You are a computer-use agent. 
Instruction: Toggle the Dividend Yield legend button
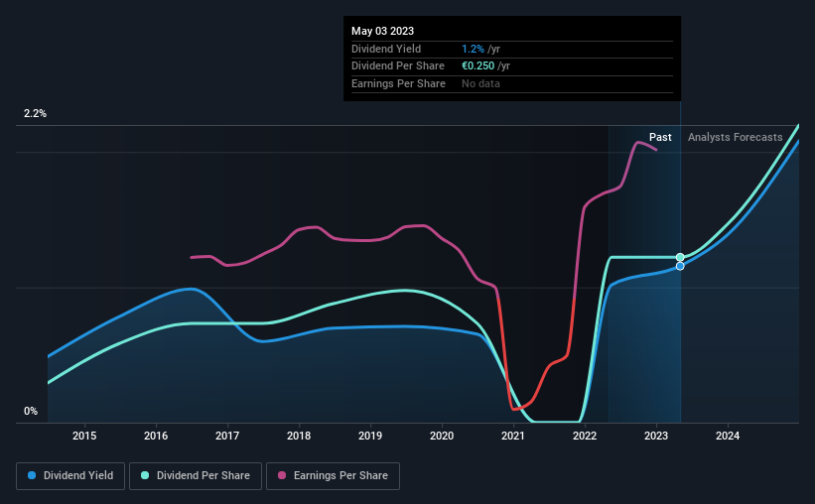click(70, 476)
